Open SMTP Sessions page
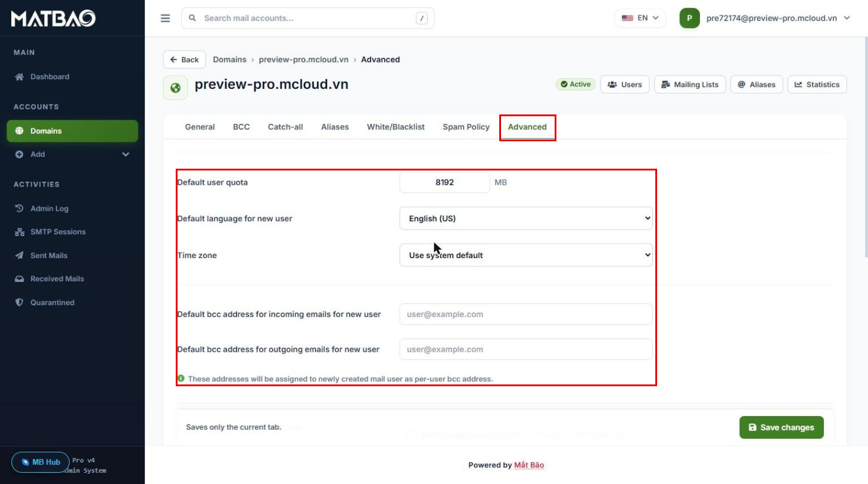Screen dimensions: 868x484 [72, 232]
